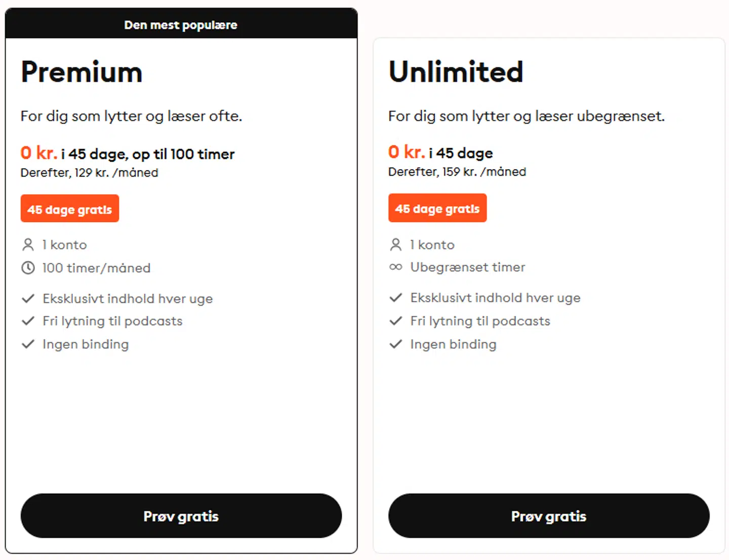The height and width of the screenshot is (560, 729).
Task: Click Premium's Fri lytning checkmark icon
Action: click(28, 321)
